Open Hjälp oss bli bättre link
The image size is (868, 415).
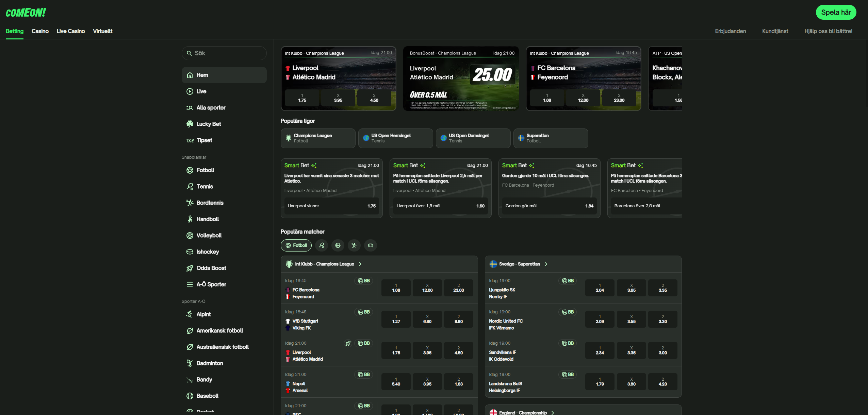[x=828, y=31]
